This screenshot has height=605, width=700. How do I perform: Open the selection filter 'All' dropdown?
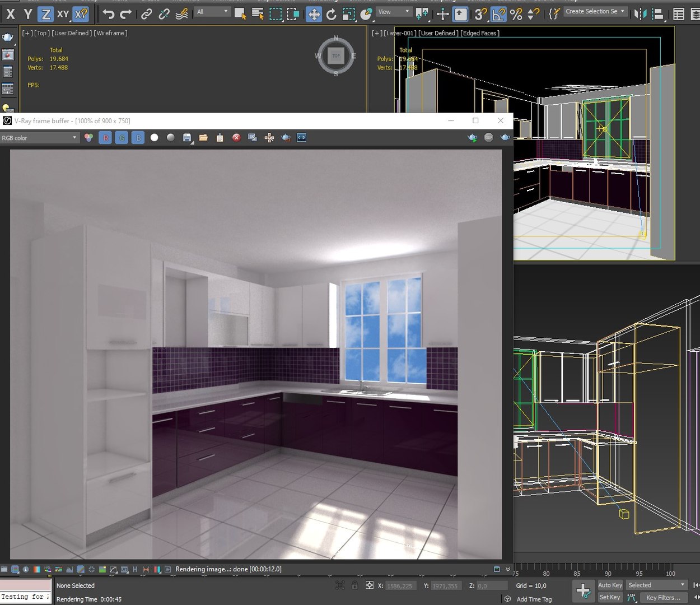(x=213, y=12)
